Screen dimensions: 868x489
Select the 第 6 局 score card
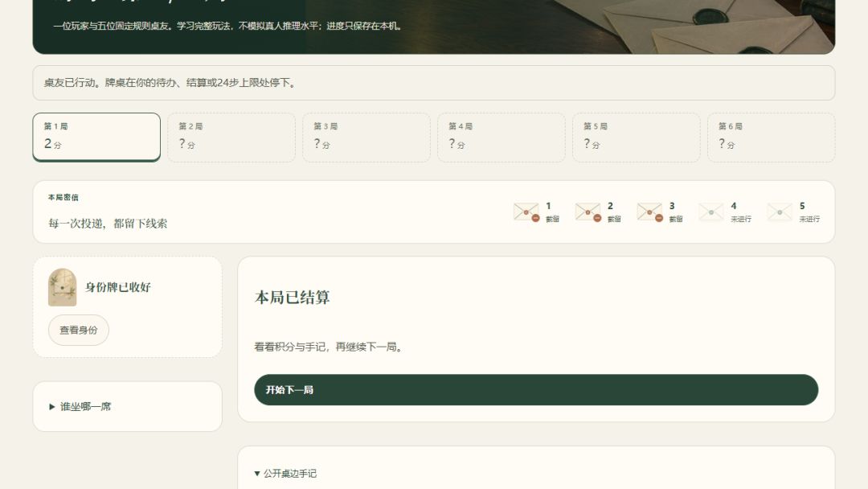[x=771, y=138]
